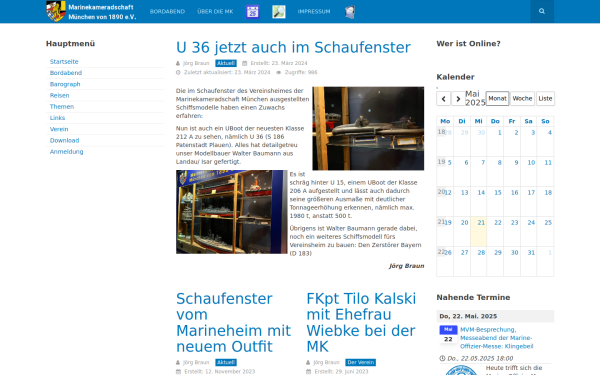Click the Aktuell tag under U 36 article
This screenshot has width=600, height=375.
[x=226, y=63]
